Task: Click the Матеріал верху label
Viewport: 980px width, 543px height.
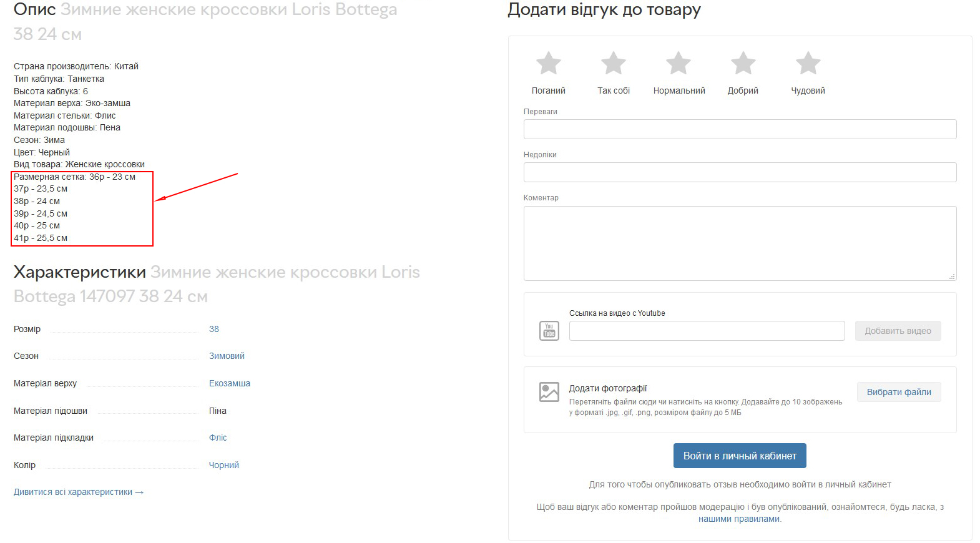Action: (x=45, y=383)
